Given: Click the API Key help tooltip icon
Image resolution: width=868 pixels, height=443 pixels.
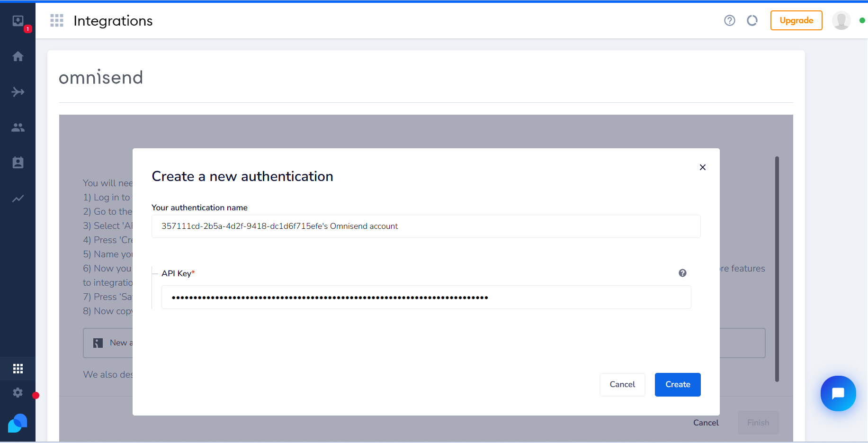Looking at the screenshot, I should tap(682, 273).
